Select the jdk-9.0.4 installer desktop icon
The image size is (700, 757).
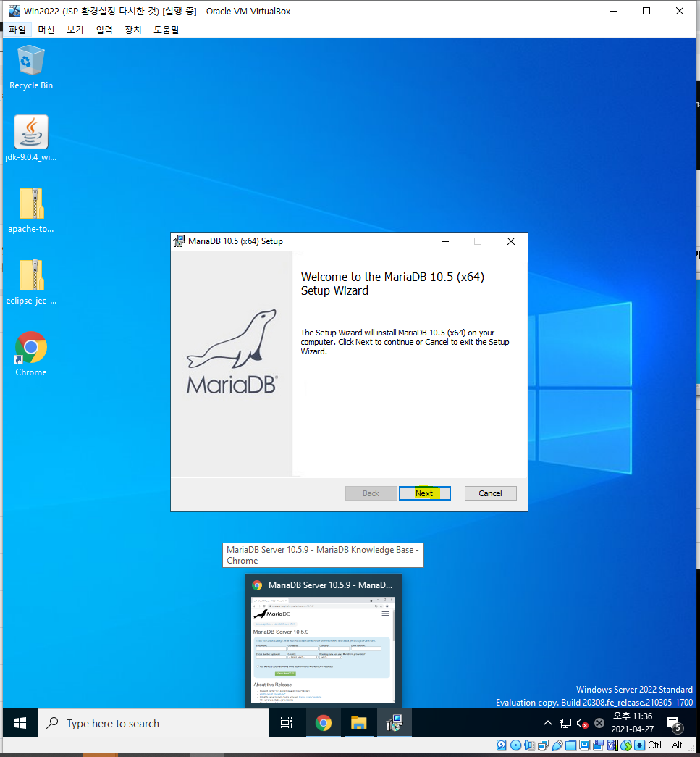point(31,138)
